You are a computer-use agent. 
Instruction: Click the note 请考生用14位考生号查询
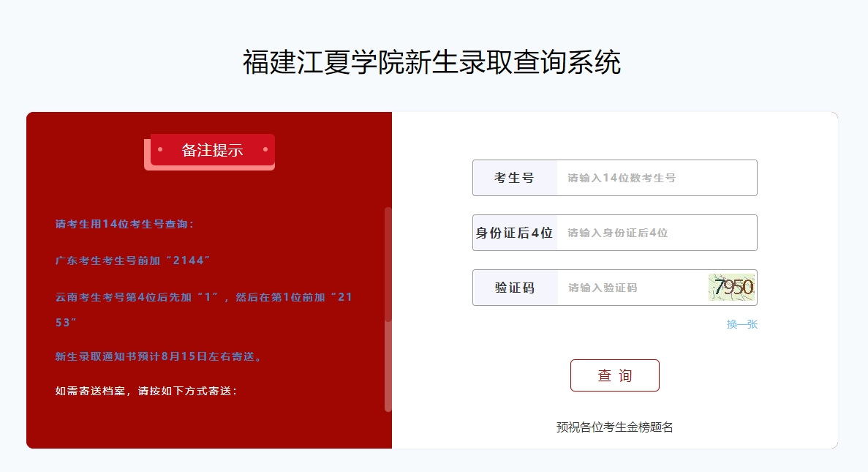pos(124,224)
